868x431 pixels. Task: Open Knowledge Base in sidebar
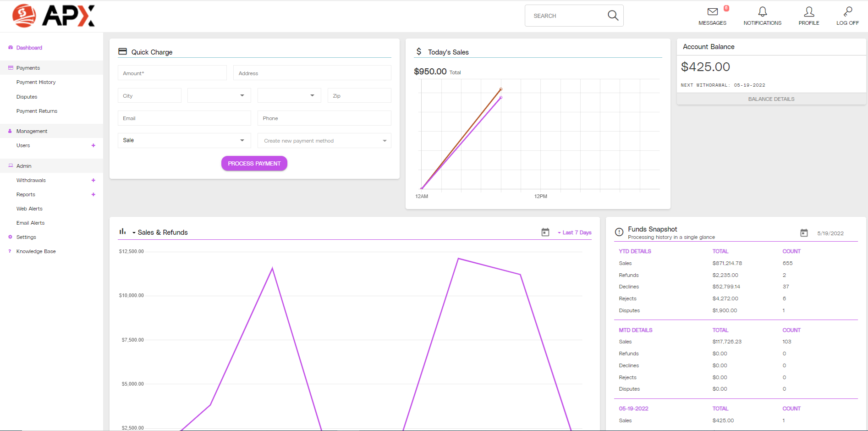tap(36, 251)
